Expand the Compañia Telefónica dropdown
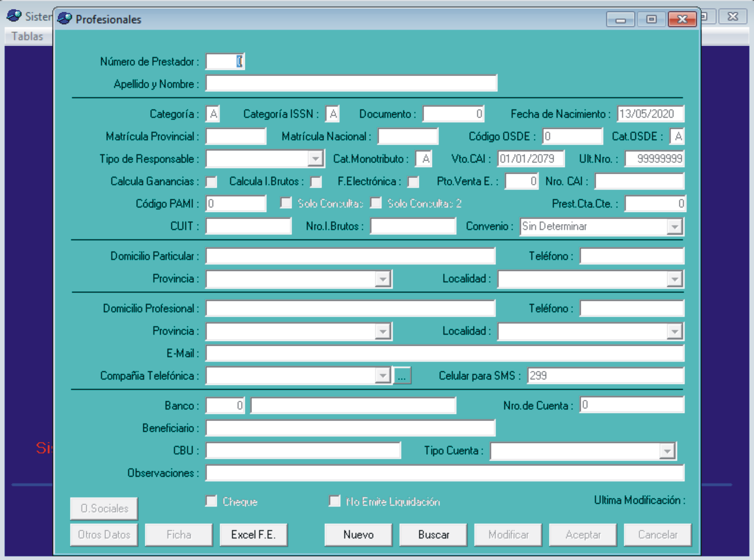 (x=383, y=376)
